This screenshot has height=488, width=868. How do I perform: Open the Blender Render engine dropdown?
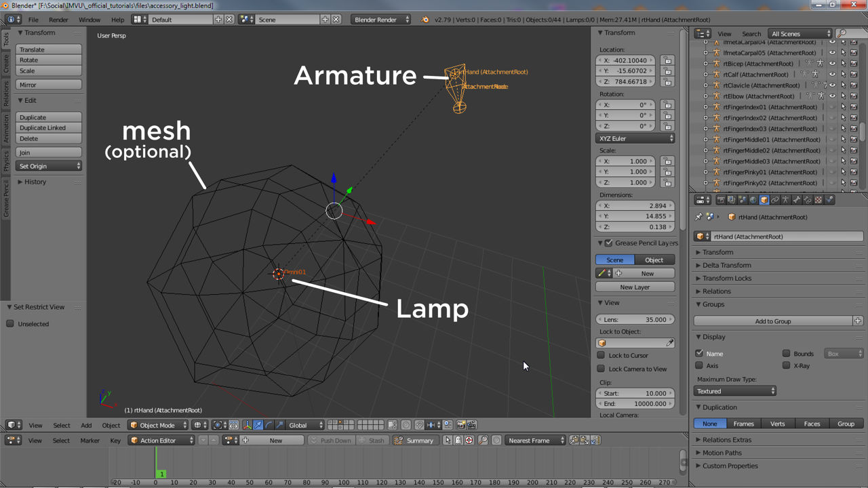tap(381, 20)
